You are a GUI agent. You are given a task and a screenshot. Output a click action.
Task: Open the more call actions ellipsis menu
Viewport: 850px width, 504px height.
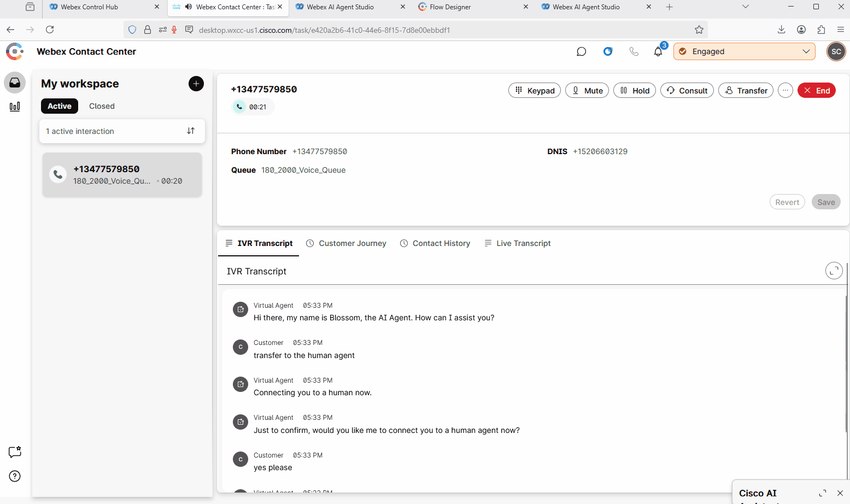coord(785,91)
